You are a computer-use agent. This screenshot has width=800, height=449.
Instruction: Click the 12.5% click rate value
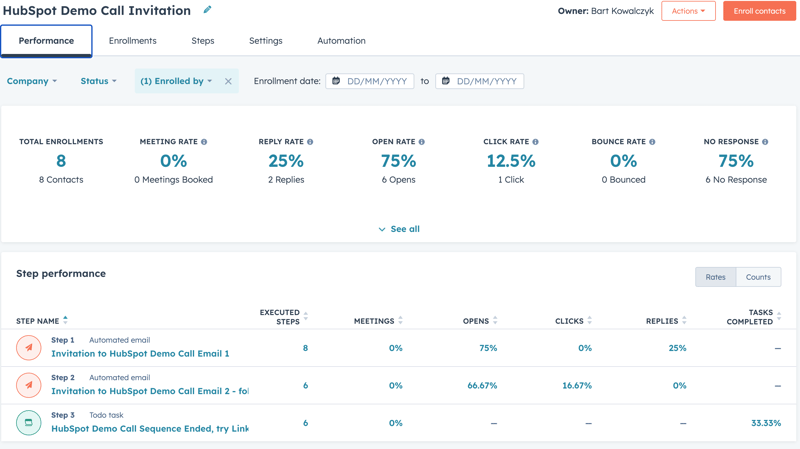511,161
